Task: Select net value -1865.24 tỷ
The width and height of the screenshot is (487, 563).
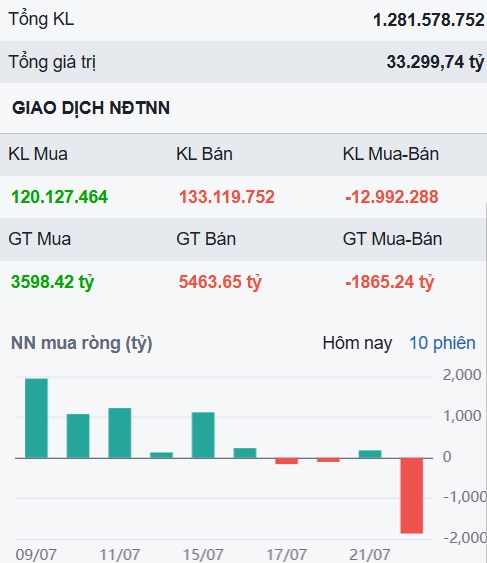Action: (x=389, y=282)
